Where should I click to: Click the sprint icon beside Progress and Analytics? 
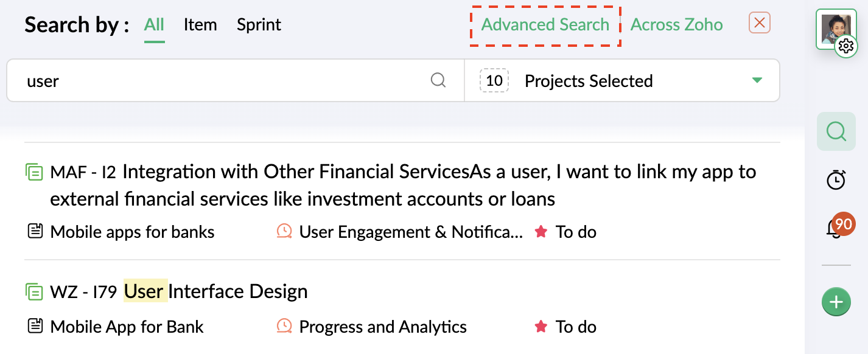click(284, 327)
